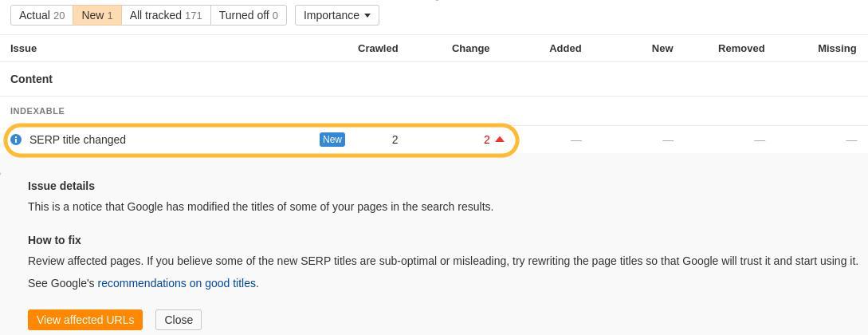The height and width of the screenshot is (335, 868).
Task: Switch to the Actual issues tab
Action: click(41, 15)
